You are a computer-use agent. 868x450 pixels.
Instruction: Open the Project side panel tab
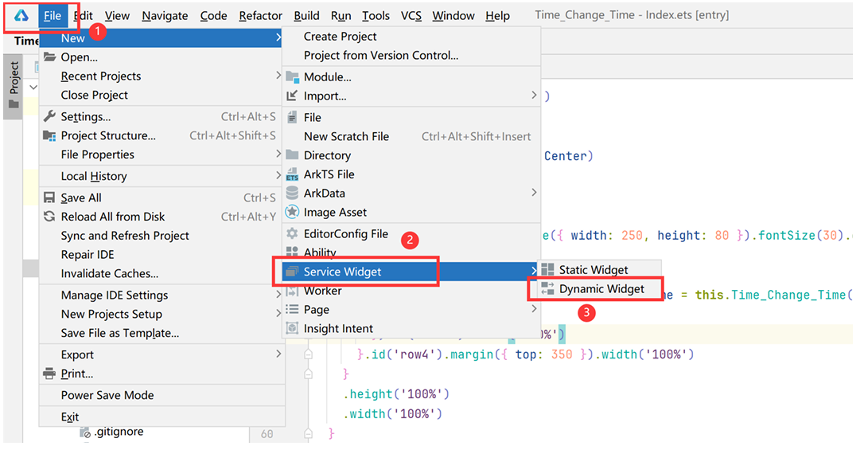[14, 86]
